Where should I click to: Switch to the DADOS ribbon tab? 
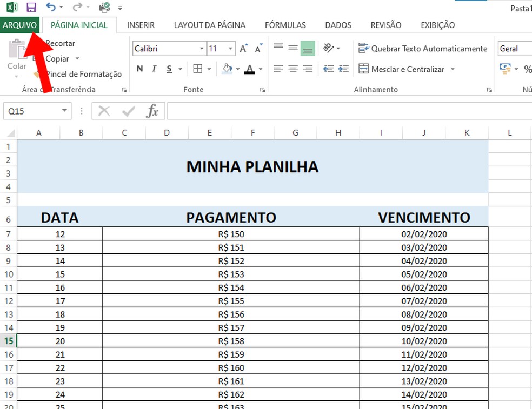pyautogui.click(x=338, y=25)
